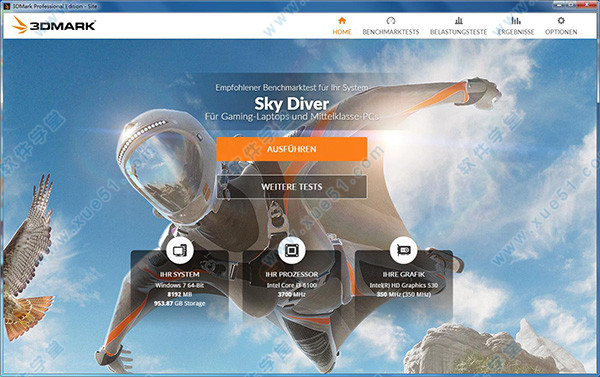
Task: Click the Home house icon
Action: tap(342, 21)
